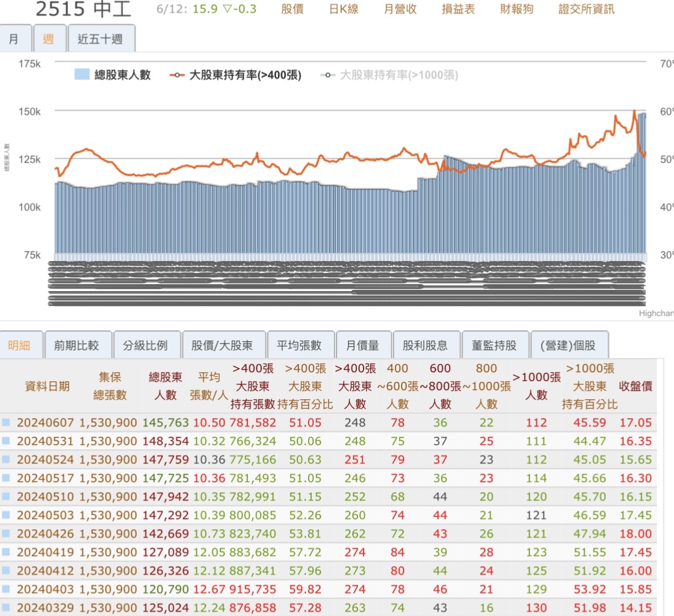Select the 月價量 tab
The image size is (674, 616).
tap(365, 344)
